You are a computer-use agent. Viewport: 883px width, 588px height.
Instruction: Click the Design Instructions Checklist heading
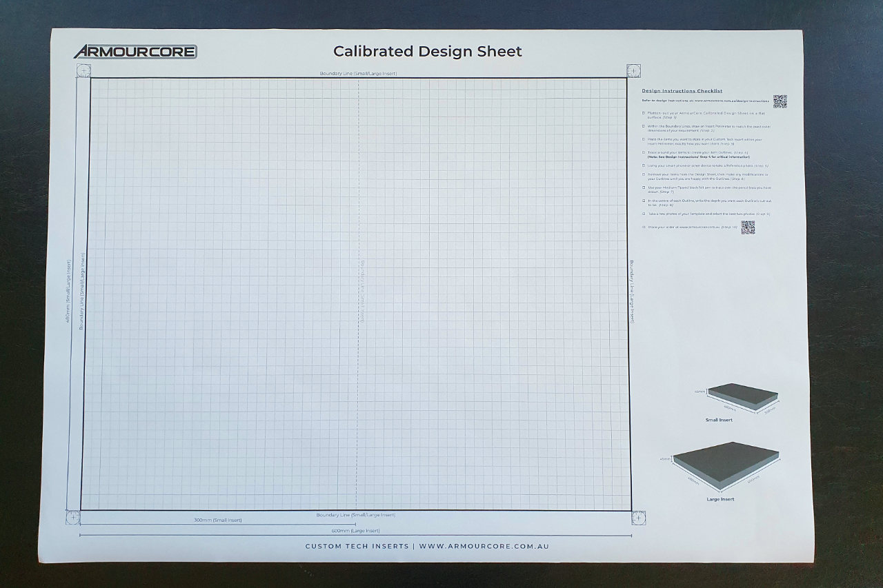682,91
